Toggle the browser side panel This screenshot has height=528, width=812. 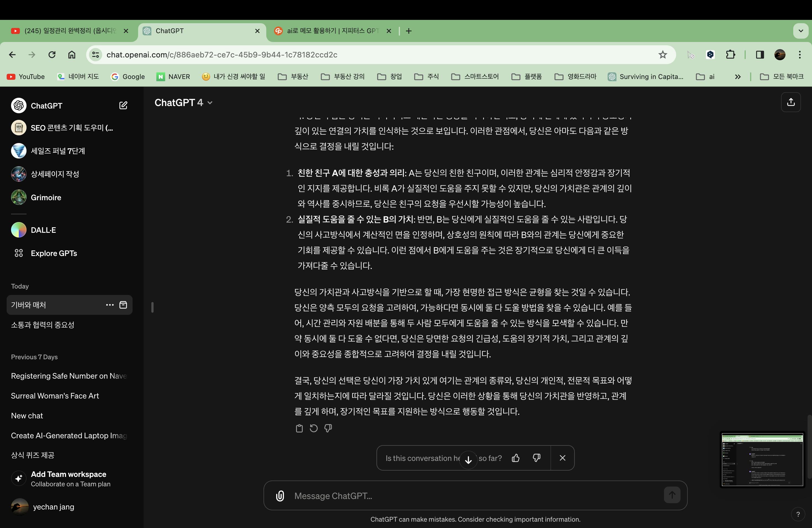click(760, 55)
